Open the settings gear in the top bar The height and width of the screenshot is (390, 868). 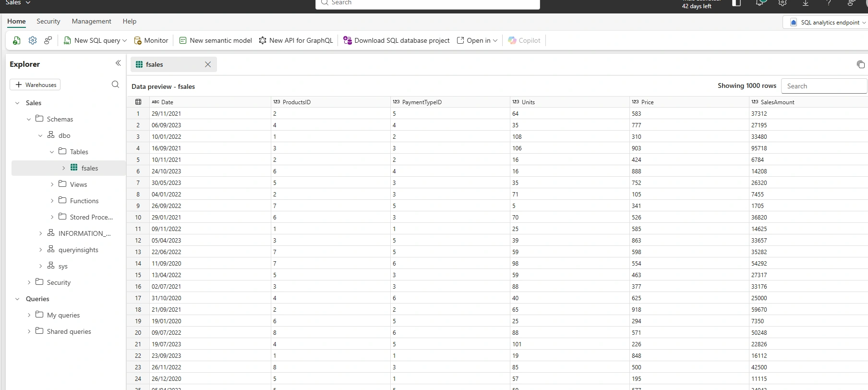[x=783, y=3]
